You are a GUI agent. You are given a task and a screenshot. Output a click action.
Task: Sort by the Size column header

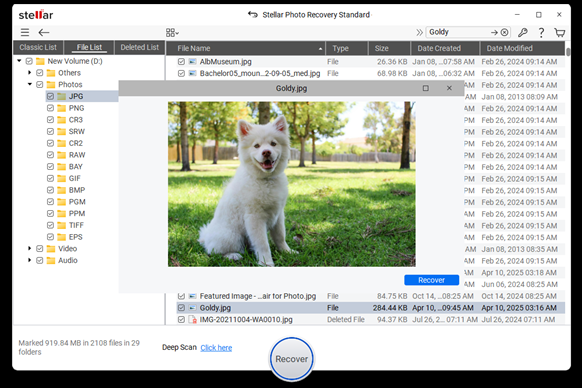tap(389, 48)
